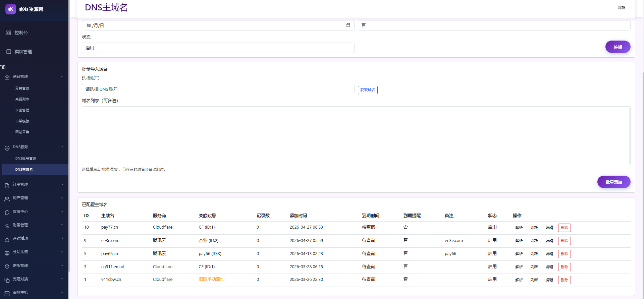This screenshot has height=299, width=644.
Task: Focus the 年/月/日 date input field
Action: [x=218, y=25]
